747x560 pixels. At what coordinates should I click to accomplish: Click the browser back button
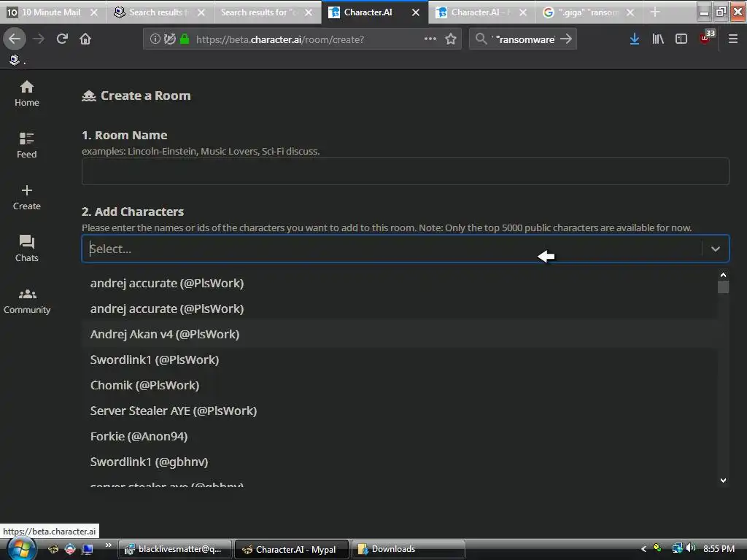pyautogui.click(x=15, y=39)
